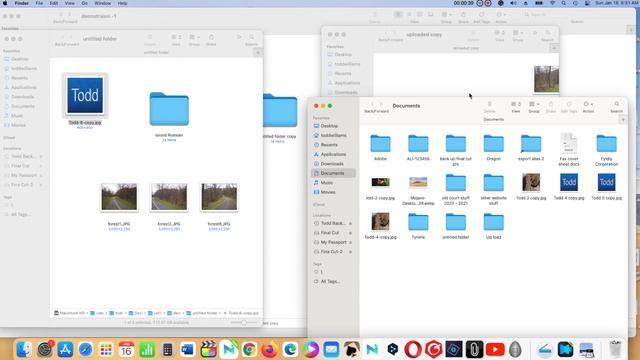Open the View dropdown in Documents window toolbar
Viewport: 640px width, 360px height.
[516, 104]
